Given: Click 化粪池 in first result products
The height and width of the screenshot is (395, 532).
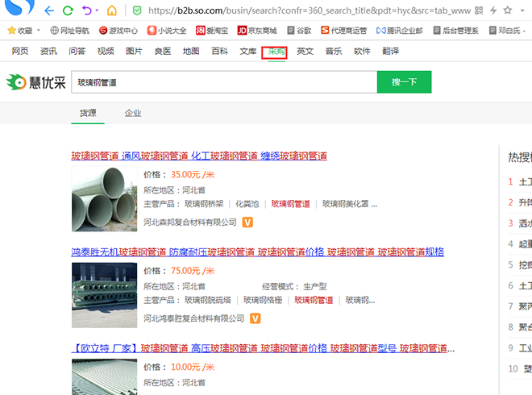Looking at the screenshot, I should pos(247,204).
